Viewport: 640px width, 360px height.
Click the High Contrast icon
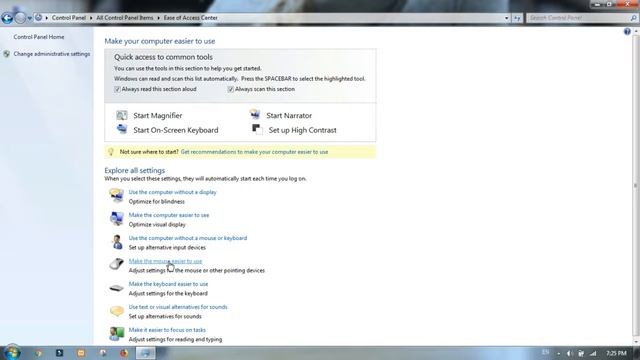(x=257, y=129)
